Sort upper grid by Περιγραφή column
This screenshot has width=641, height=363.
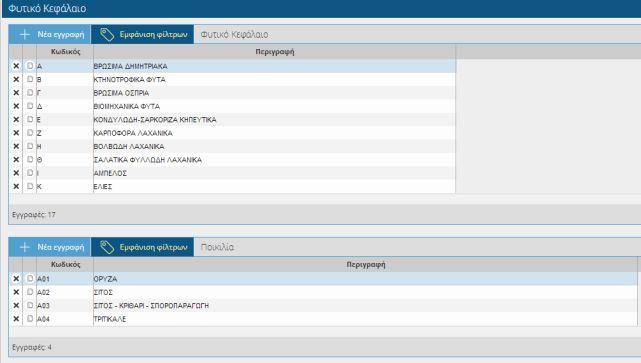274,52
